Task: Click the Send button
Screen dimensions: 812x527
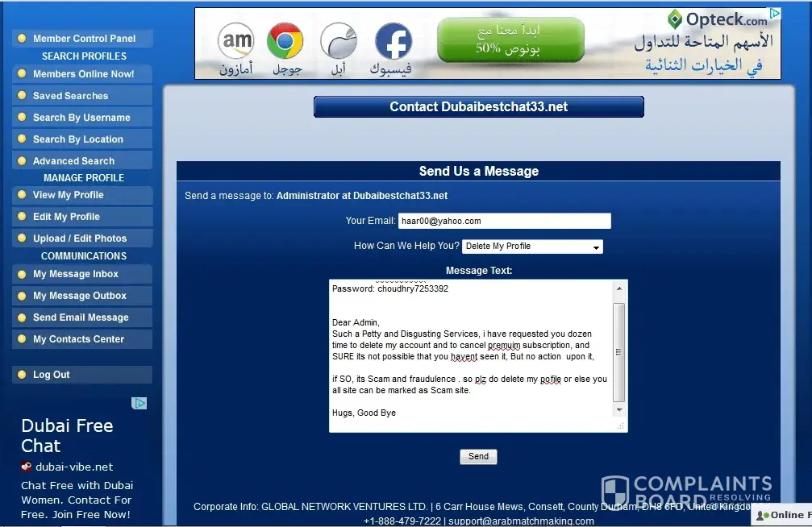Action: click(x=478, y=457)
